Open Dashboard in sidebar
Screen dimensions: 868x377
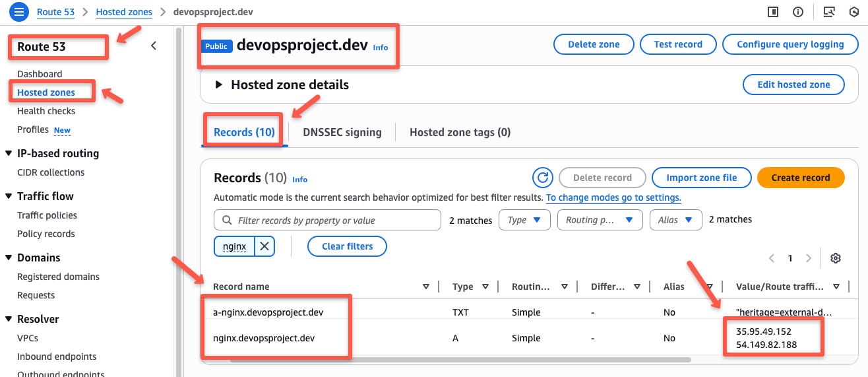click(40, 74)
